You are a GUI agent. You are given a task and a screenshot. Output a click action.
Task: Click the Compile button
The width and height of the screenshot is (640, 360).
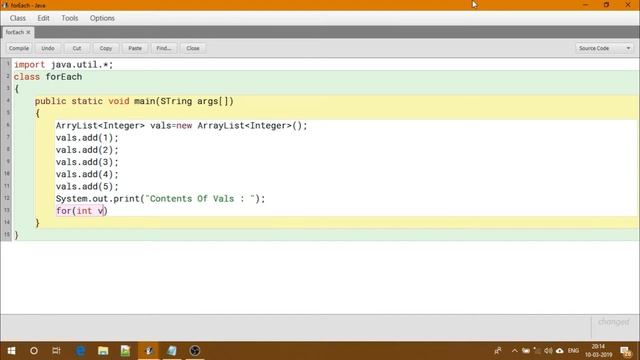pyautogui.click(x=19, y=48)
